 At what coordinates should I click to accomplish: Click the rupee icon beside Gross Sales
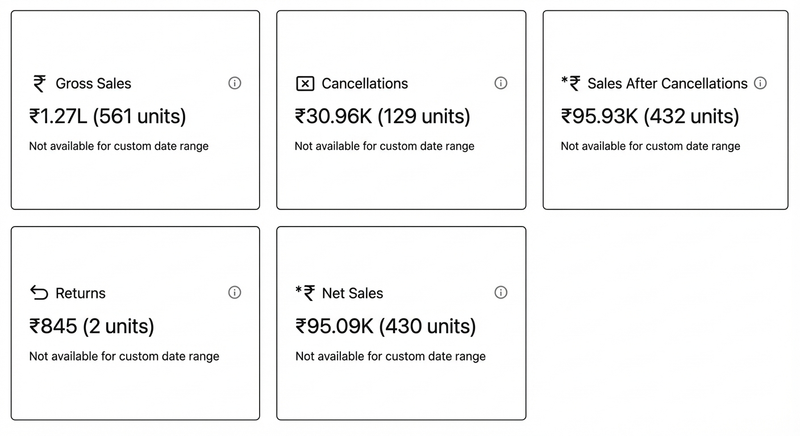(39, 83)
